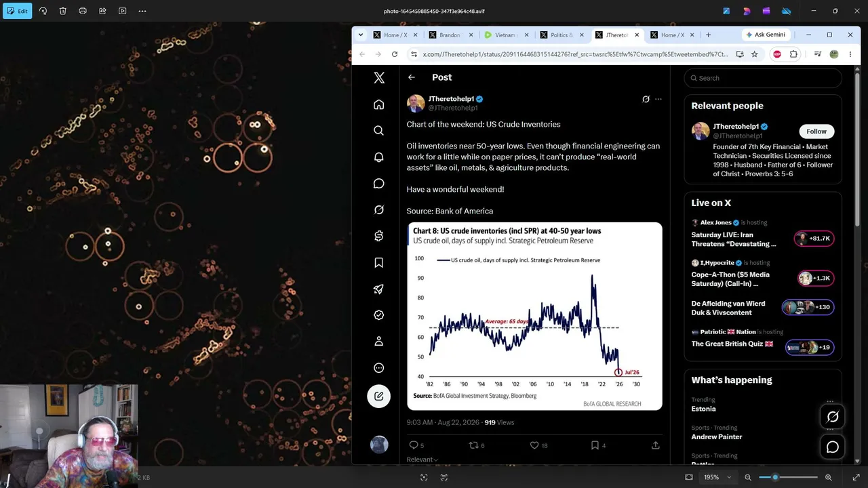Open the Clipchamp icon in Photos title bar
This screenshot has width=868, height=488.
[x=766, y=11]
